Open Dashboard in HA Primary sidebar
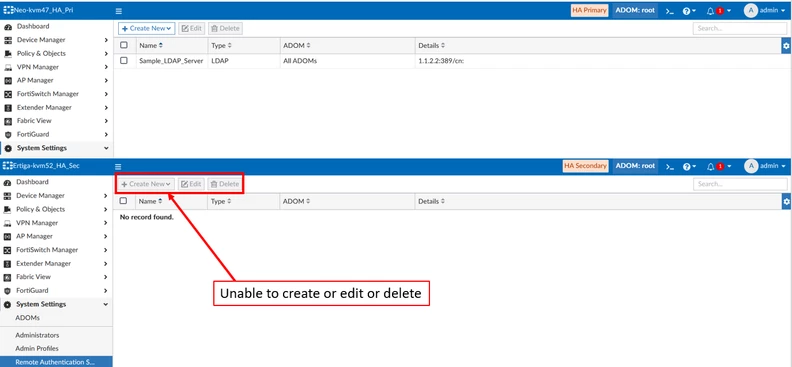Viewport: 792px width, 367px height. [33, 26]
